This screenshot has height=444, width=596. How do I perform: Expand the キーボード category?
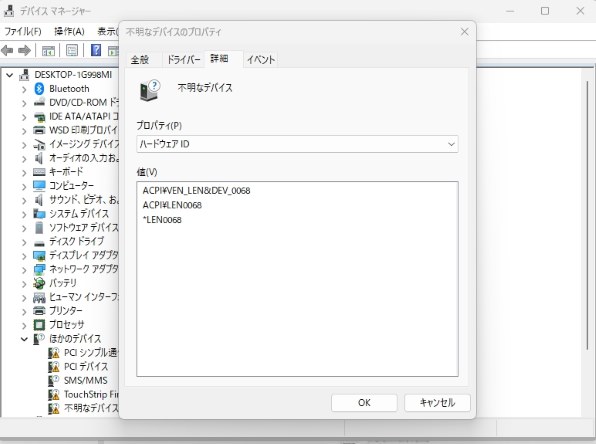(x=24, y=173)
